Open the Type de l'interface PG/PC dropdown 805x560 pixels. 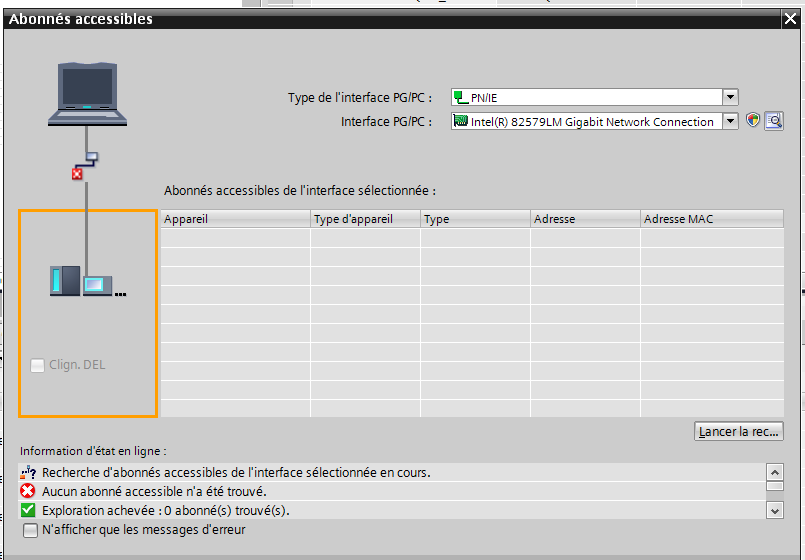click(x=730, y=97)
